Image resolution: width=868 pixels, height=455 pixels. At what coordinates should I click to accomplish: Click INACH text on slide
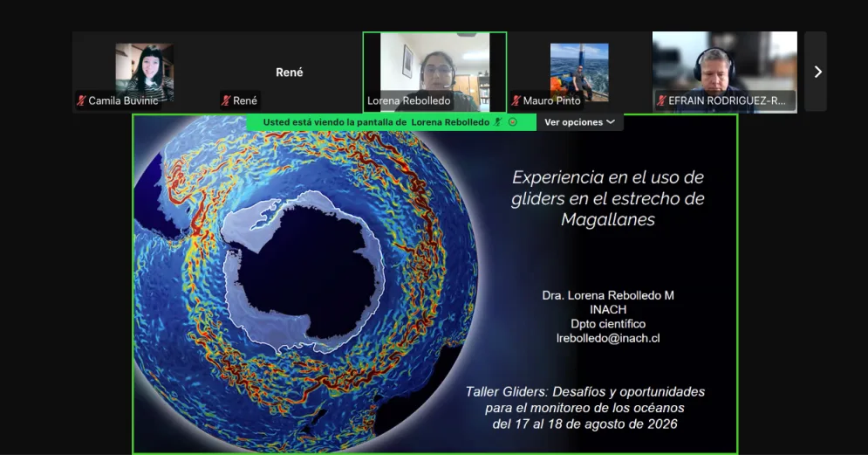pos(608,310)
